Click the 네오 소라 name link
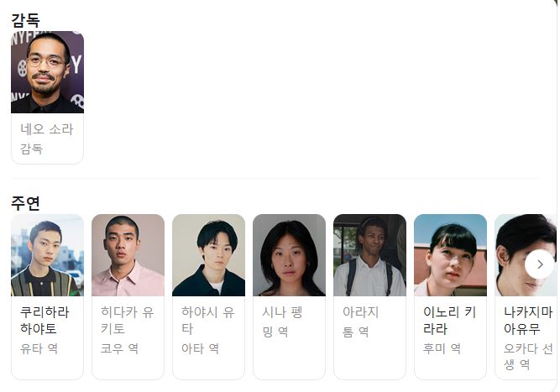The image size is (560, 392). coord(47,129)
